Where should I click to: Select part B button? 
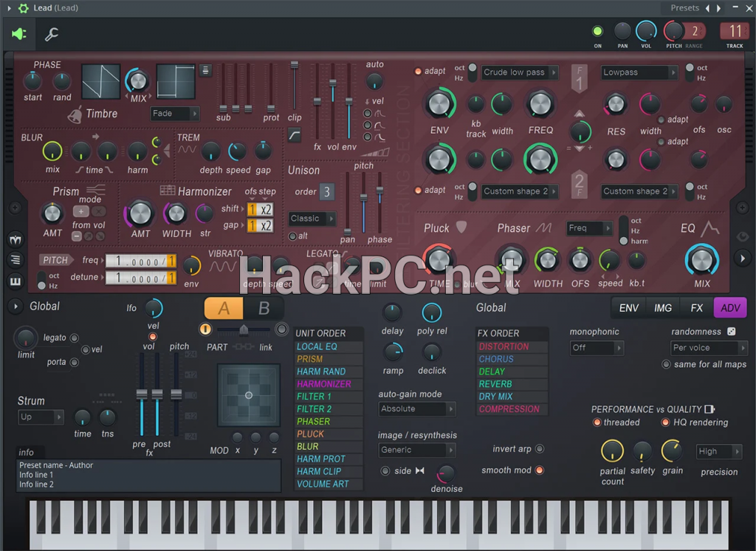pyautogui.click(x=264, y=309)
